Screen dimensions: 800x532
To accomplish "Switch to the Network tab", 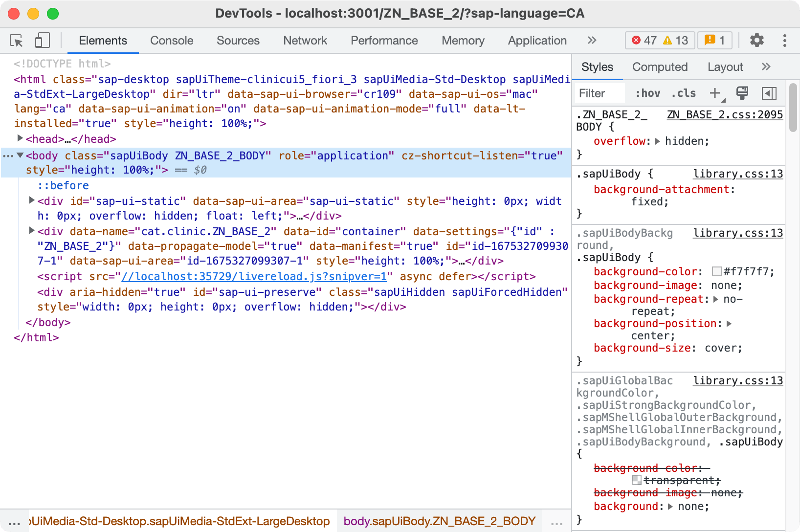I will click(305, 41).
